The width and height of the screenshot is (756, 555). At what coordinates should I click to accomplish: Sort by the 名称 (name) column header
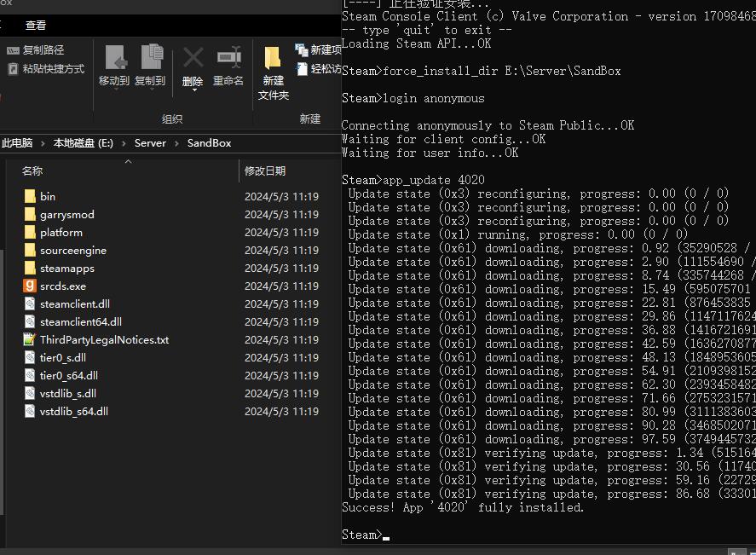coord(32,171)
